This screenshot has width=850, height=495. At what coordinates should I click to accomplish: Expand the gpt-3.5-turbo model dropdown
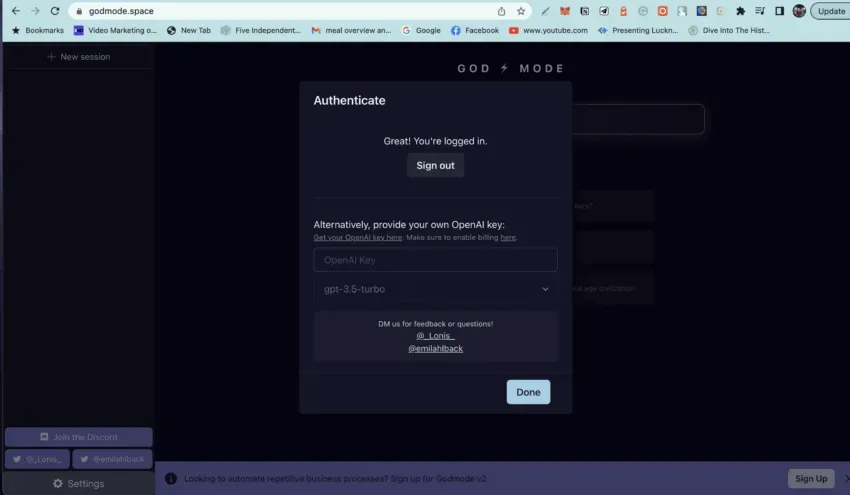tap(435, 289)
